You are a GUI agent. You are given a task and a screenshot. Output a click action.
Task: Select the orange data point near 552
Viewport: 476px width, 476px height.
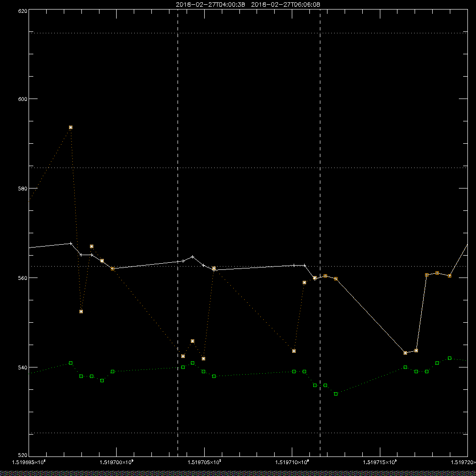pos(81,311)
